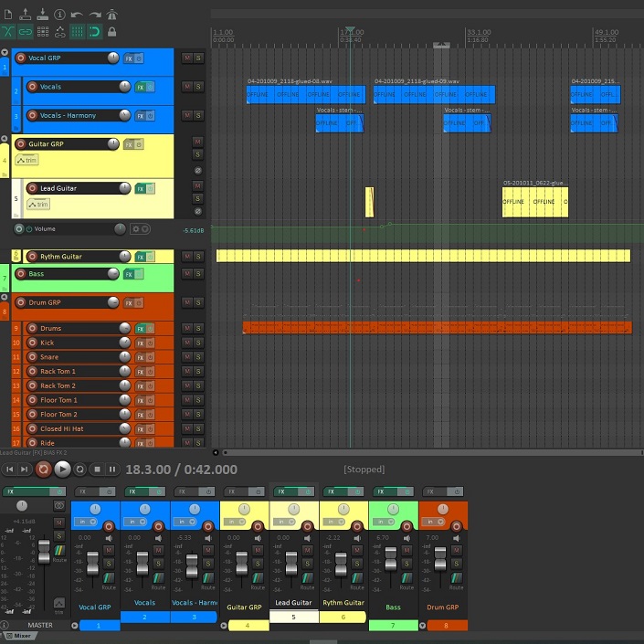Click the Mixer tab at bottom

tap(18, 636)
